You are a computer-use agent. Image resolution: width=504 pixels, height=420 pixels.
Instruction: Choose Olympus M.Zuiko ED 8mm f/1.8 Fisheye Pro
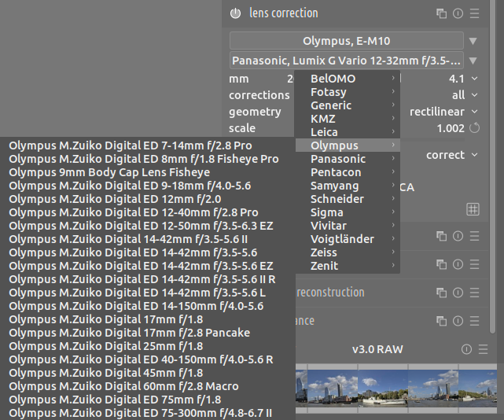pyautogui.click(x=148, y=159)
